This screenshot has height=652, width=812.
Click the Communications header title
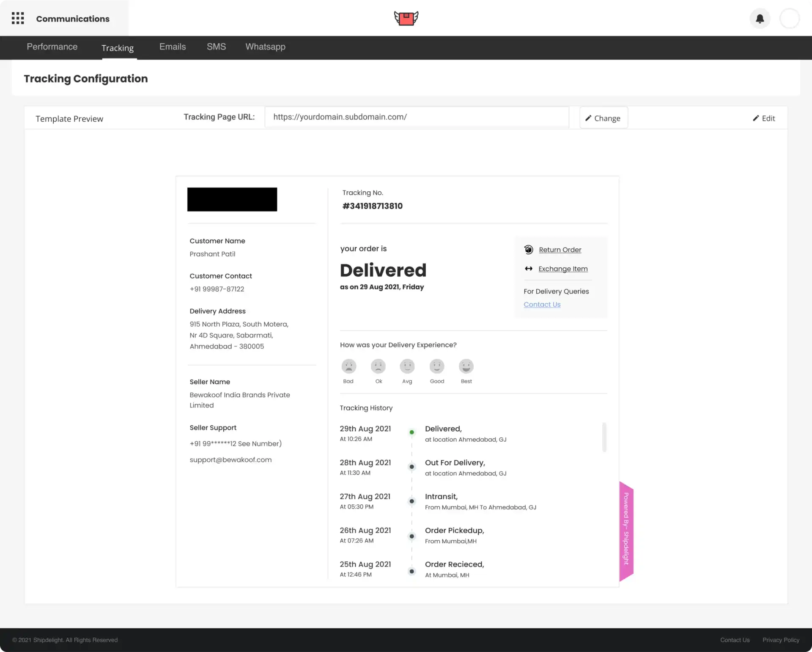coord(73,19)
